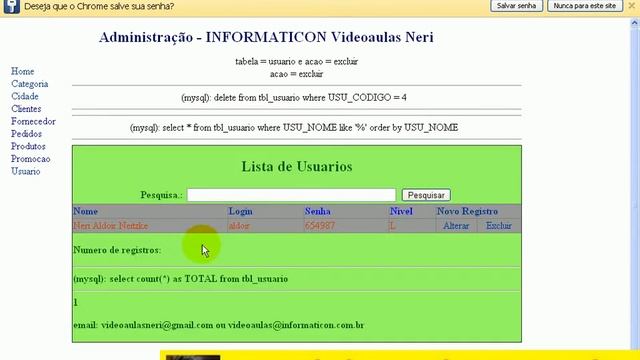Click the 'Novo Registro' link

point(467,211)
